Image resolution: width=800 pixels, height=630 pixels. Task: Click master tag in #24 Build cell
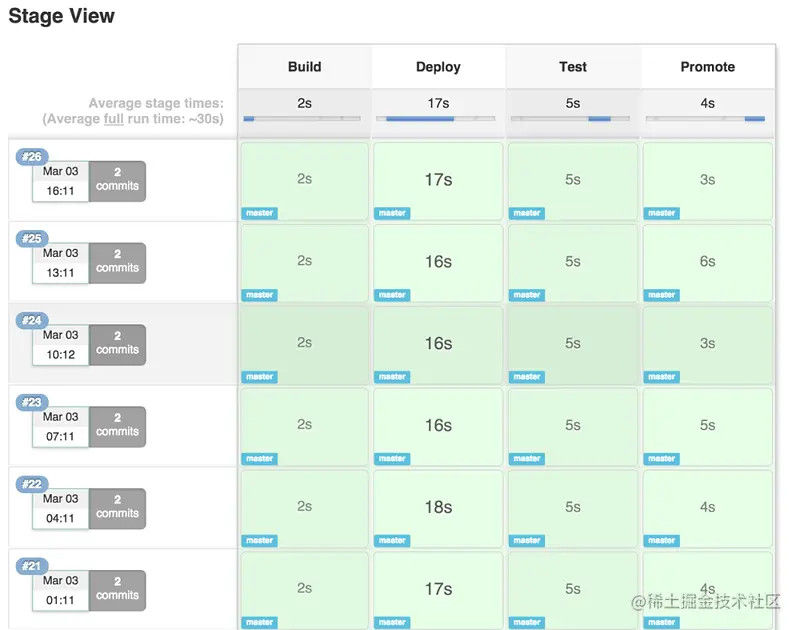click(259, 377)
